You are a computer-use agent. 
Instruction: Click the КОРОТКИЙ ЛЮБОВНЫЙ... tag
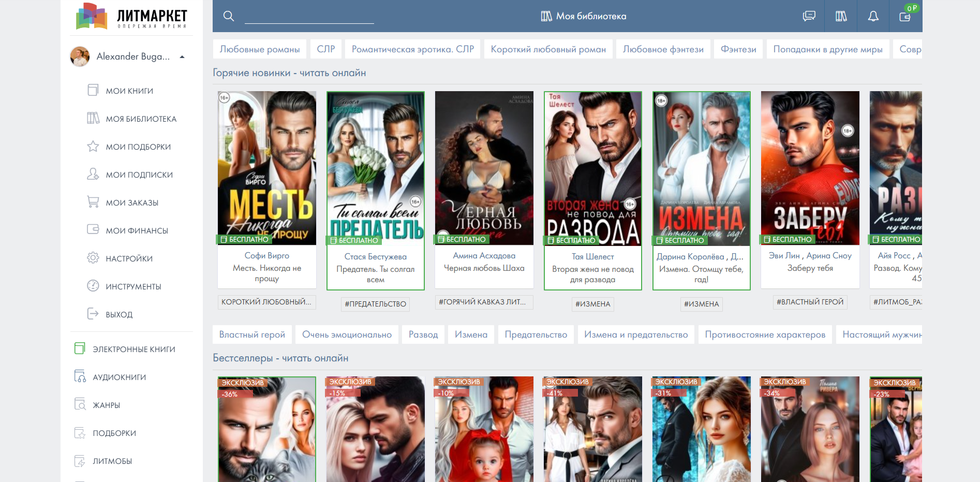[266, 302]
